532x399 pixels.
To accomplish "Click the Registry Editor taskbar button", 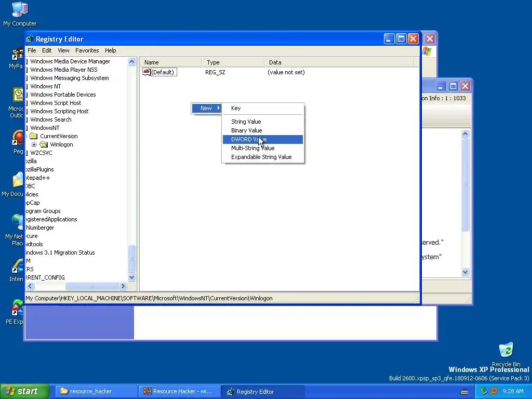I will pyautogui.click(x=262, y=392).
